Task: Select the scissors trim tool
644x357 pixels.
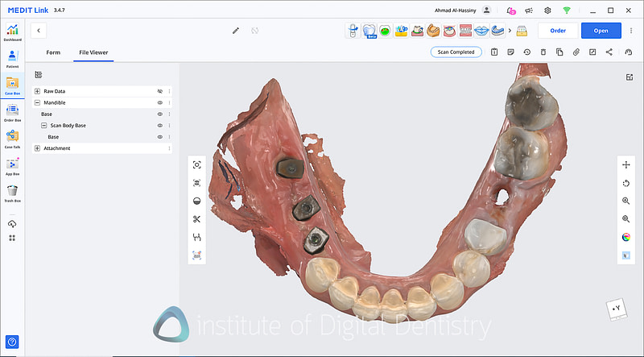Action: [196, 219]
